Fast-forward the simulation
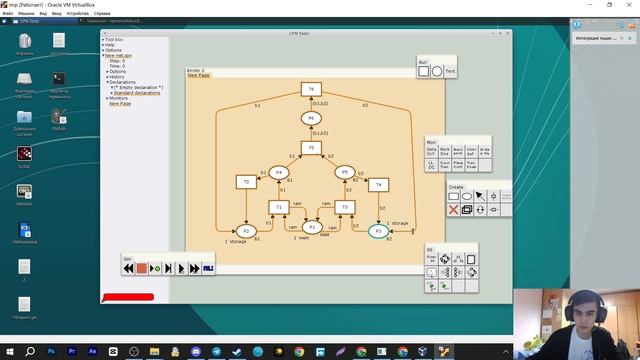This screenshot has width=640, height=360. tap(195, 269)
